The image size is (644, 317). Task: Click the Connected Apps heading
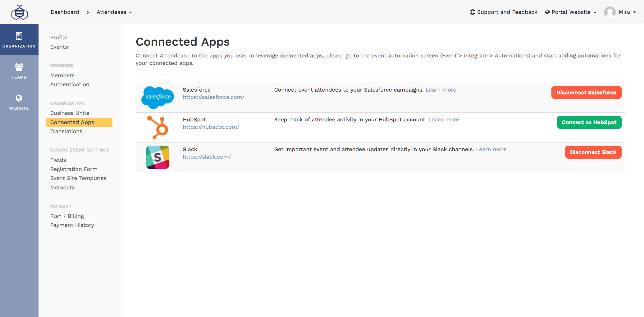(183, 42)
